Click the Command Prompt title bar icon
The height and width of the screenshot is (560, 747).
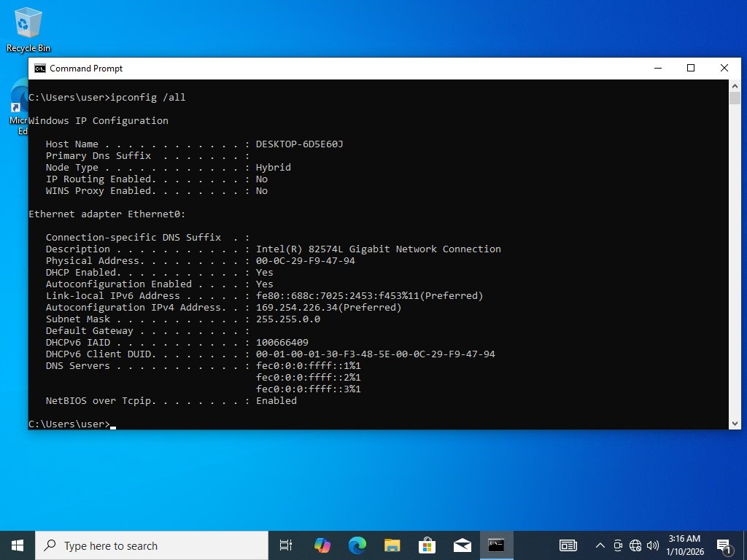pos(39,69)
